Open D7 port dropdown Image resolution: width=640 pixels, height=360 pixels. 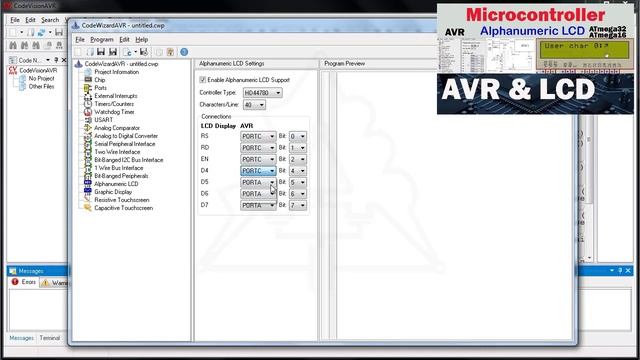[258, 205]
